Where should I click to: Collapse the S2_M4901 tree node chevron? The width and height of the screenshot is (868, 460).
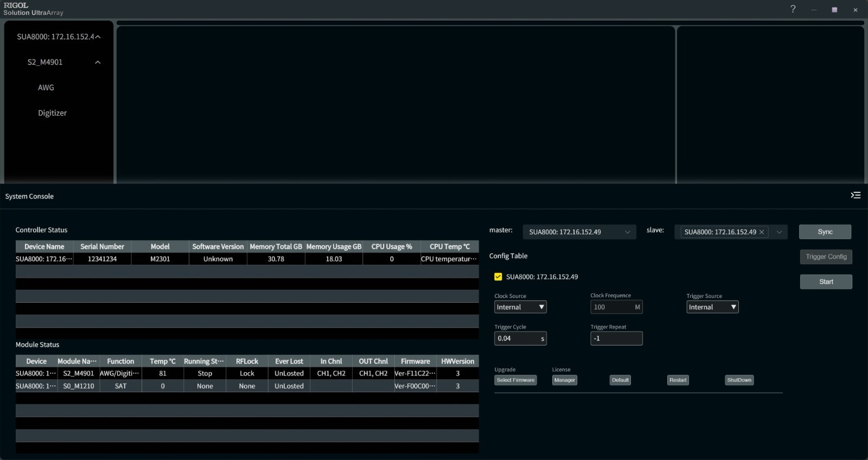[x=98, y=62]
